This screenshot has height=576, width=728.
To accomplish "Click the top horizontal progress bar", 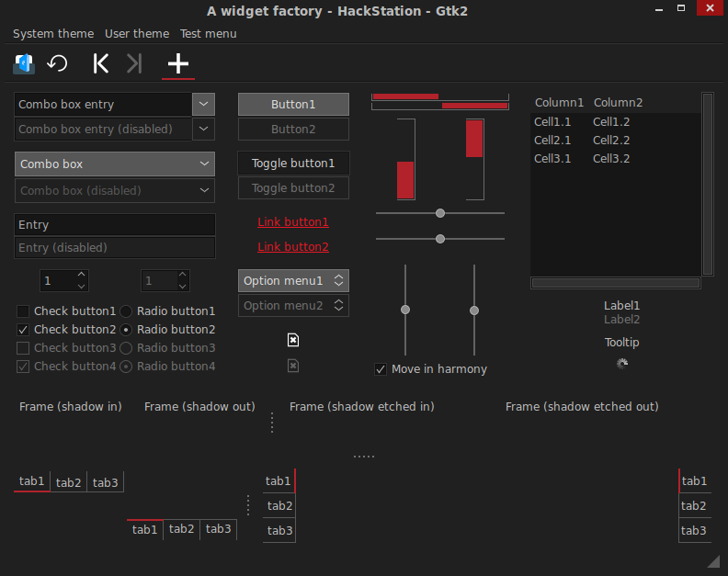I will coord(440,96).
